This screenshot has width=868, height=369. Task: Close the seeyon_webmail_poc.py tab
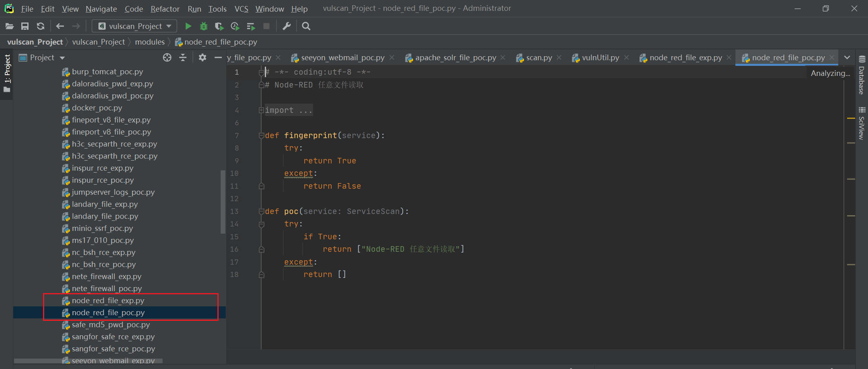pyautogui.click(x=392, y=58)
